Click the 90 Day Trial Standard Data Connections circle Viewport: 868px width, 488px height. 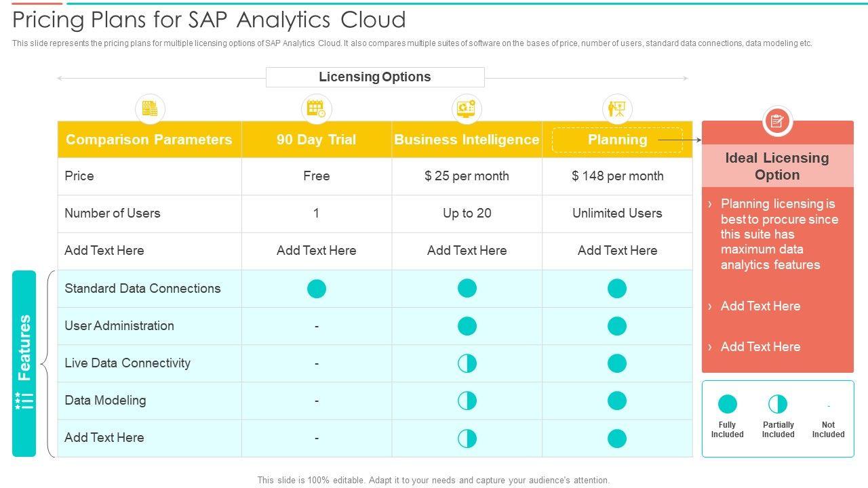pos(317,289)
